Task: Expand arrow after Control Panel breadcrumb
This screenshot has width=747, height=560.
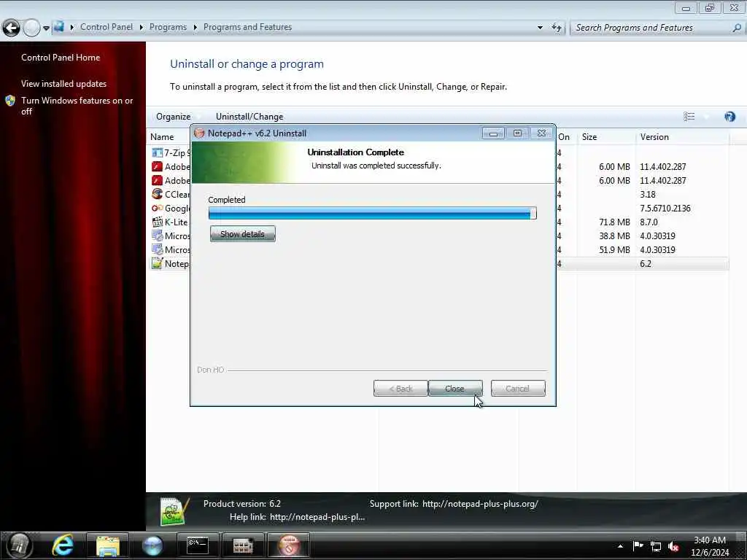Action: (x=142, y=27)
